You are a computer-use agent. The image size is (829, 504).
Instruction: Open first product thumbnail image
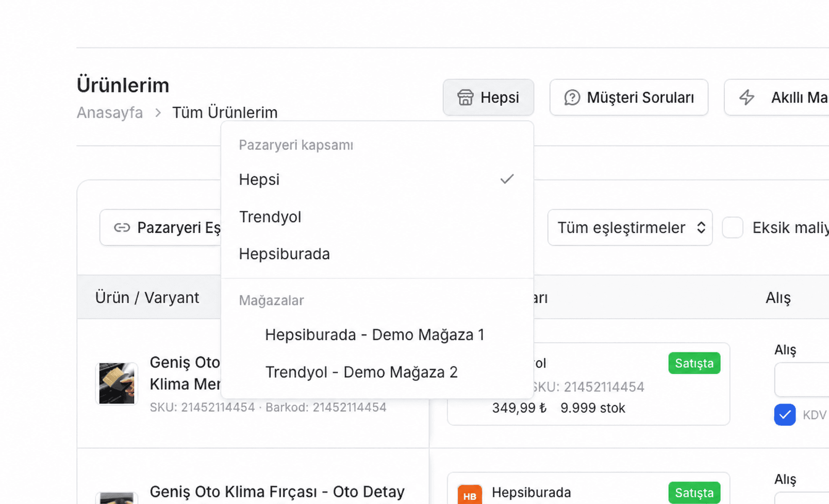point(117,383)
